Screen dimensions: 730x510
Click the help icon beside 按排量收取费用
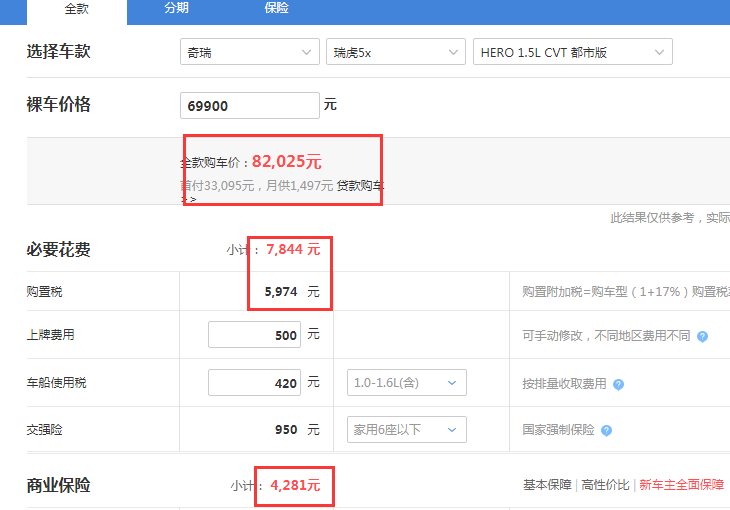point(618,384)
